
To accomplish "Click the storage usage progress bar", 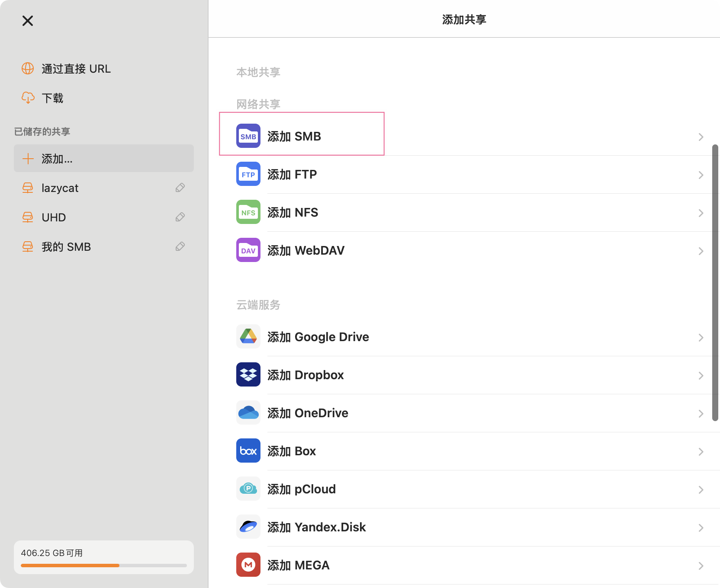I will (103, 565).
